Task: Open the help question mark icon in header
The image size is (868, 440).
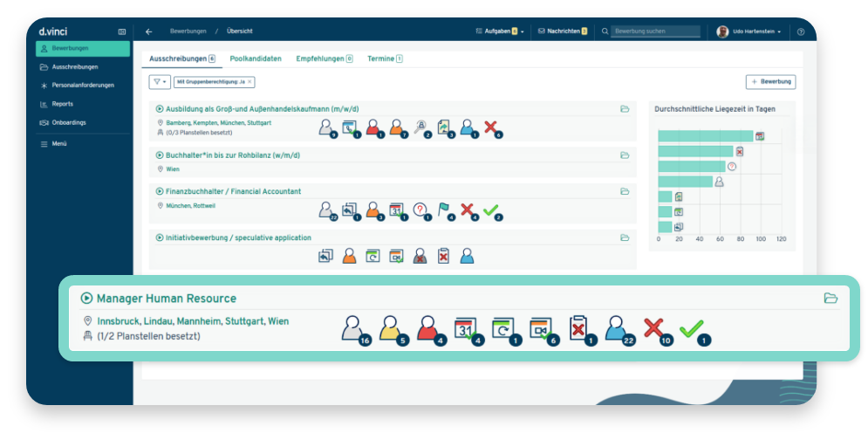Action: click(801, 31)
